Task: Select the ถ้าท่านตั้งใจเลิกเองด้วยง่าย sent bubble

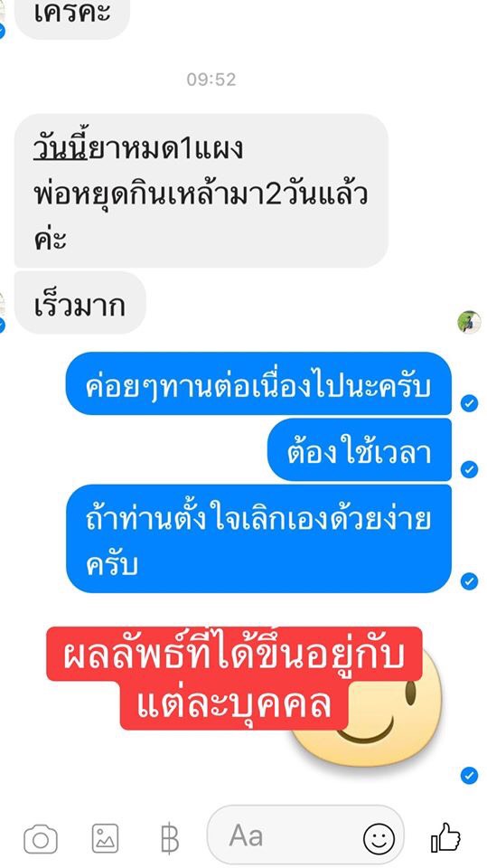Action: click(258, 539)
